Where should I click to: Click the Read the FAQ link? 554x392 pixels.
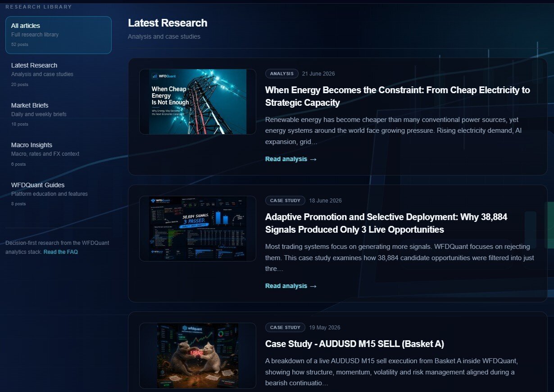tap(61, 252)
